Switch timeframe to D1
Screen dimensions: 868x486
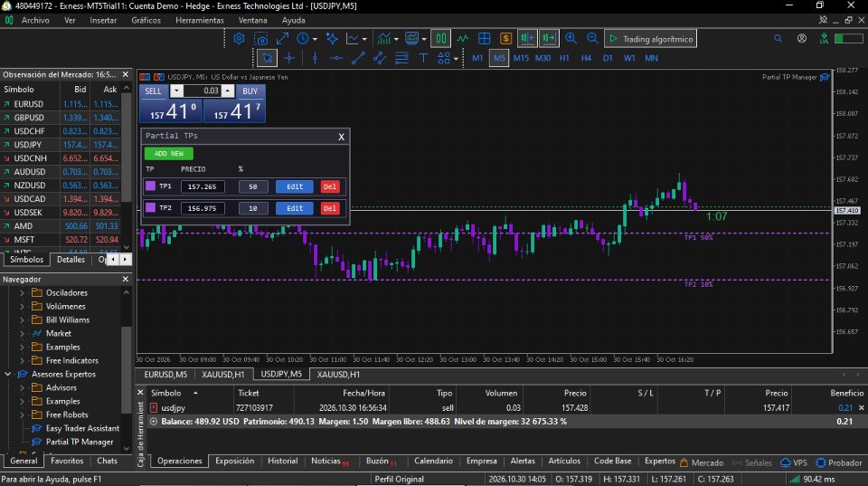[x=608, y=58]
